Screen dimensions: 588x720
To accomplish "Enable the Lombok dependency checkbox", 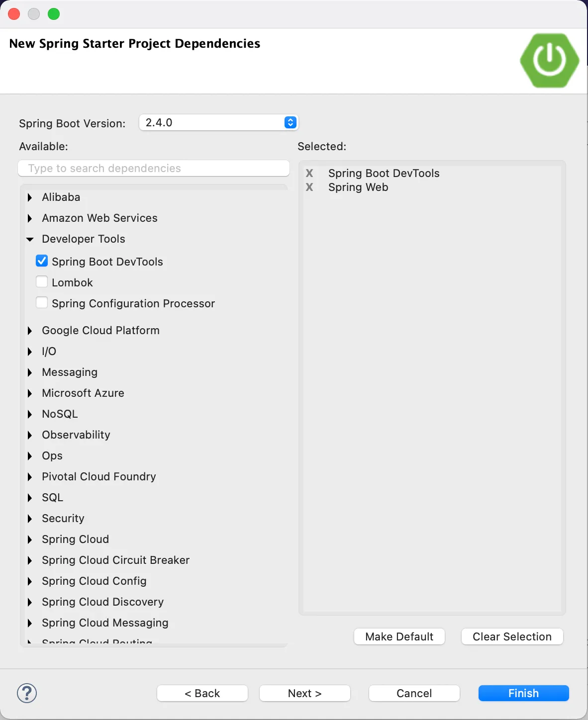I will (42, 282).
